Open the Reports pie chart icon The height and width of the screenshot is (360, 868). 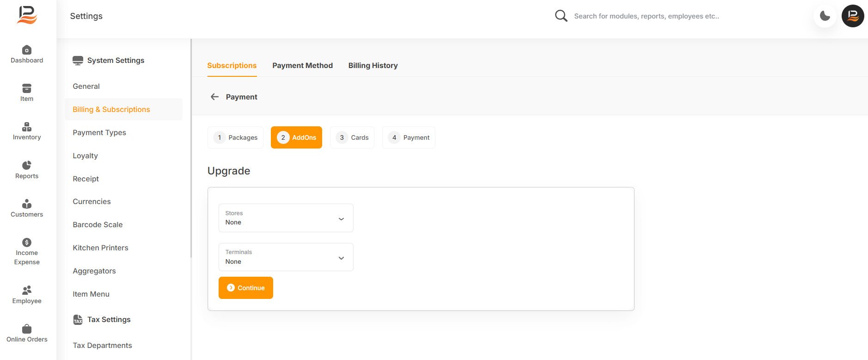27,165
